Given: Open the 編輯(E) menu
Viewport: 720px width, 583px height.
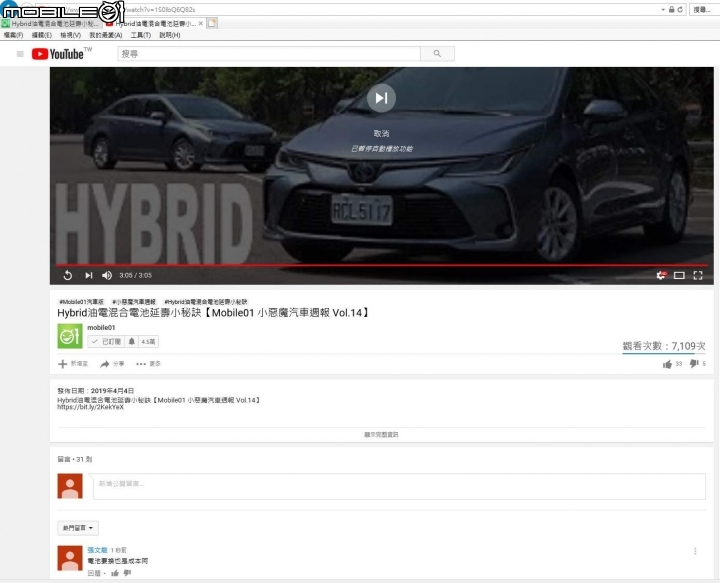Looking at the screenshot, I should (41, 35).
